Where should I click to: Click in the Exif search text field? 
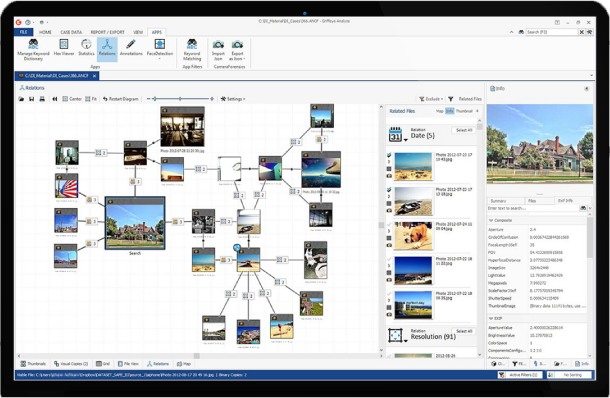click(x=533, y=208)
